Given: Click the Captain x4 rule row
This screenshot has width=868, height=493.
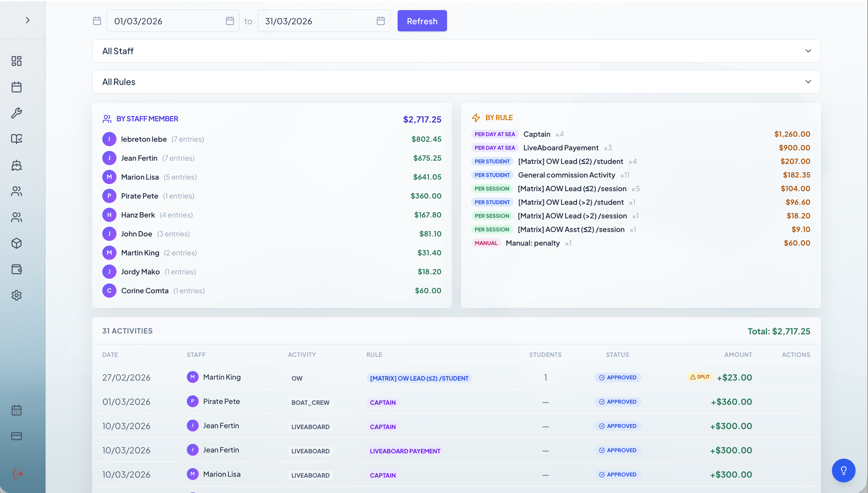Looking at the screenshot, I should 641,134.
